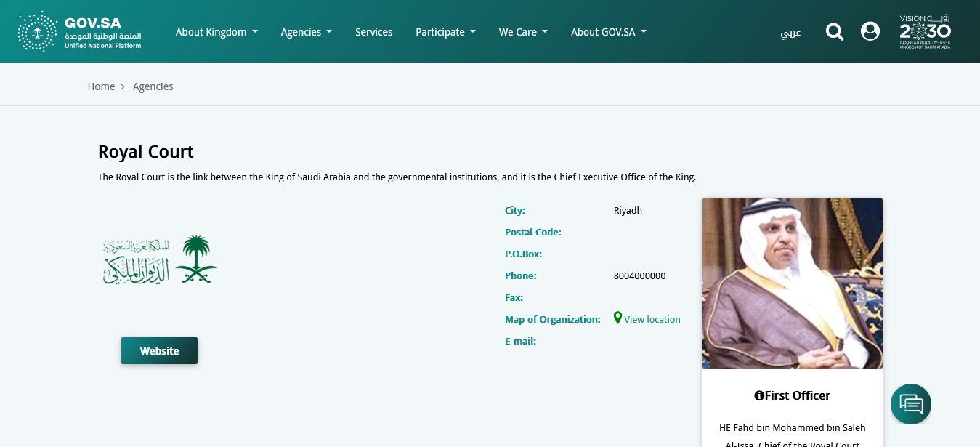
Task: Click the green map pin icon
Action: point(617,318)
